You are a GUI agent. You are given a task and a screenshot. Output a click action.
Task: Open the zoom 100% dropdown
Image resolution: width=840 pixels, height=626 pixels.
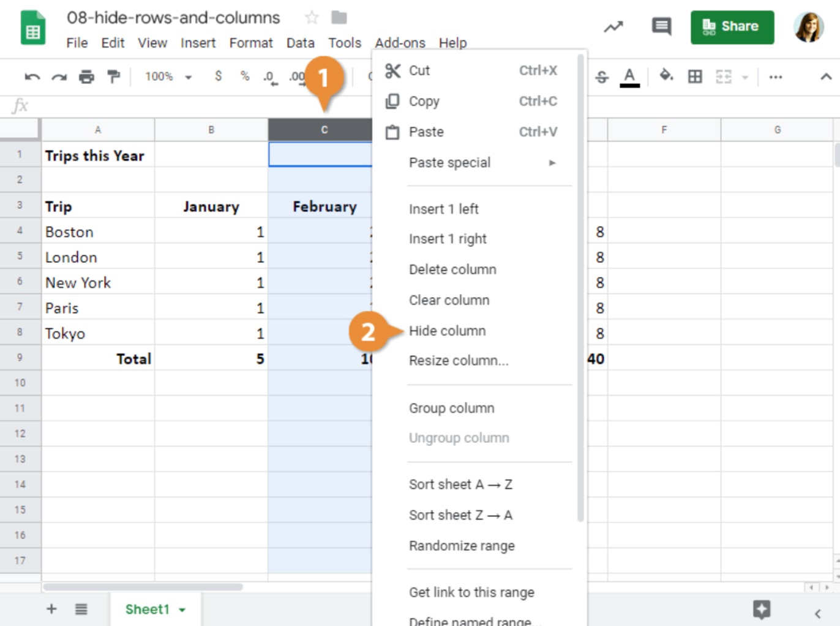pyautogui.click(x=168, y=77)
